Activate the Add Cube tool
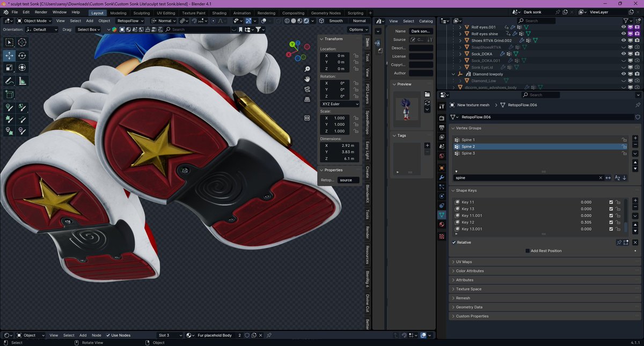The height and width of the screenshot is (346, 644). [x=10, y=94]
